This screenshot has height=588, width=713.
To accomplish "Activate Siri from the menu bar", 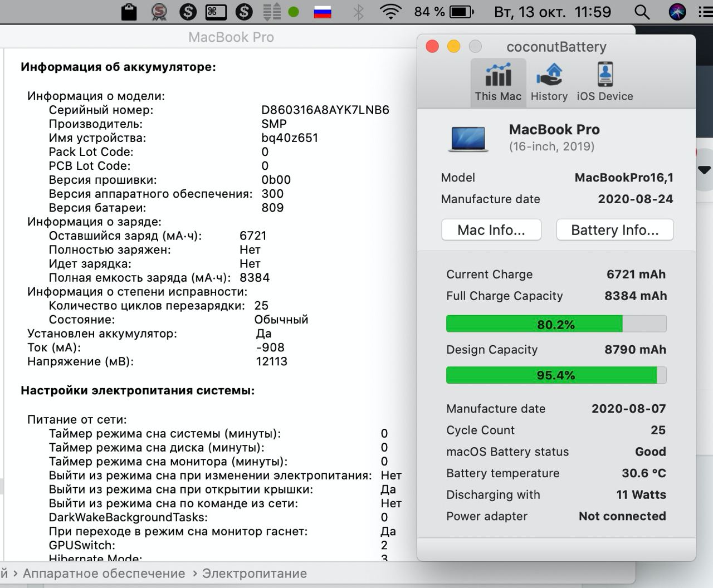I will click(x=677, y=12).
